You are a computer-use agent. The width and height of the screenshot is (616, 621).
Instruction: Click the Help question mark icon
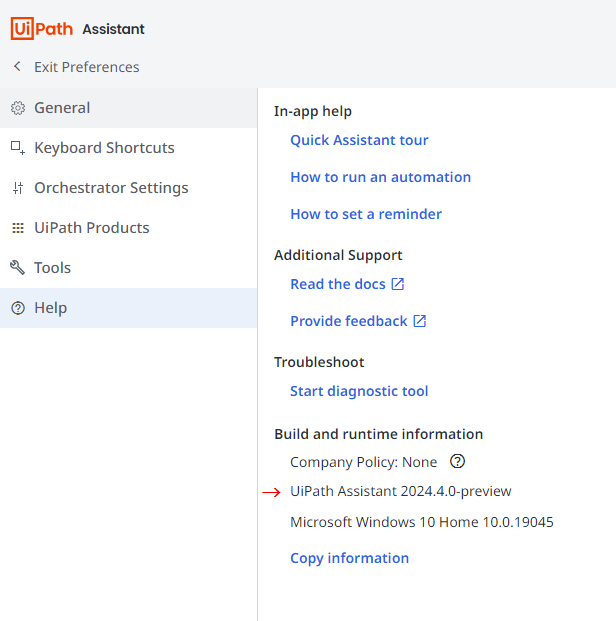[x=17, y=308]
